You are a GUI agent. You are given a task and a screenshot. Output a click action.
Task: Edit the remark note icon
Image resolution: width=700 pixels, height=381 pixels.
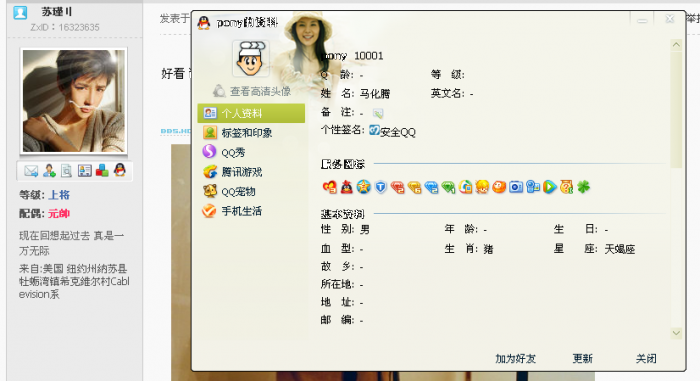pos(378,113)
